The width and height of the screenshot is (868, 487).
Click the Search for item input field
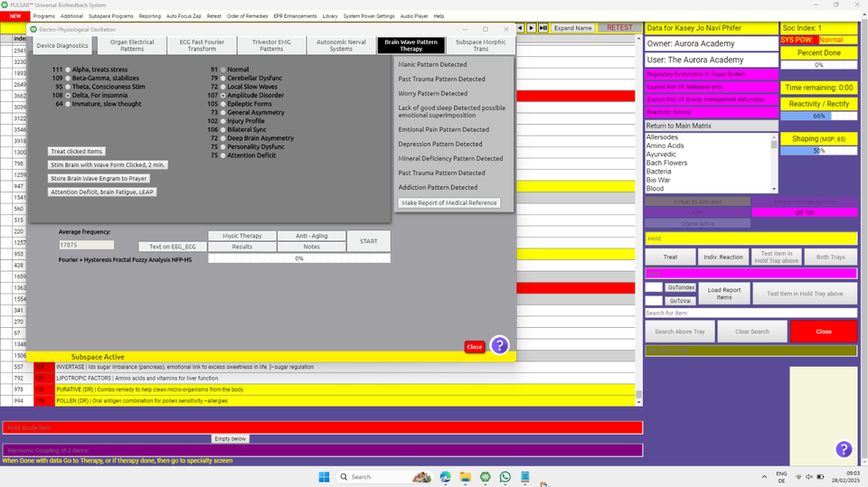point(750,313)
